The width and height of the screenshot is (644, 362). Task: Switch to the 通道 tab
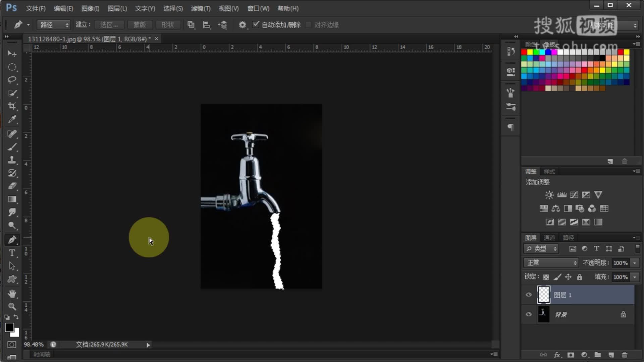pyautogui.click(x=549, y=238)
